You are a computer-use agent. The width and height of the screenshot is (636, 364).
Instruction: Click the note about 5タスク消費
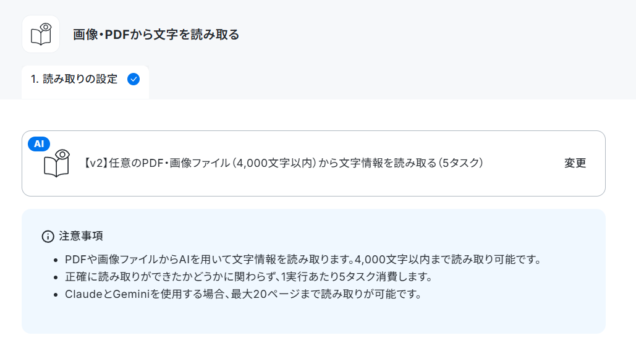pyautogui.click(x=248, y=277)
